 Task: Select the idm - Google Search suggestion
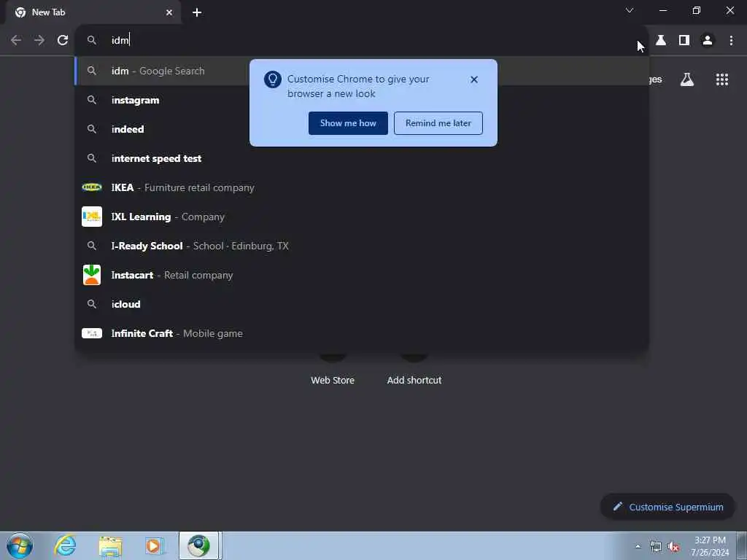[362, 71]
